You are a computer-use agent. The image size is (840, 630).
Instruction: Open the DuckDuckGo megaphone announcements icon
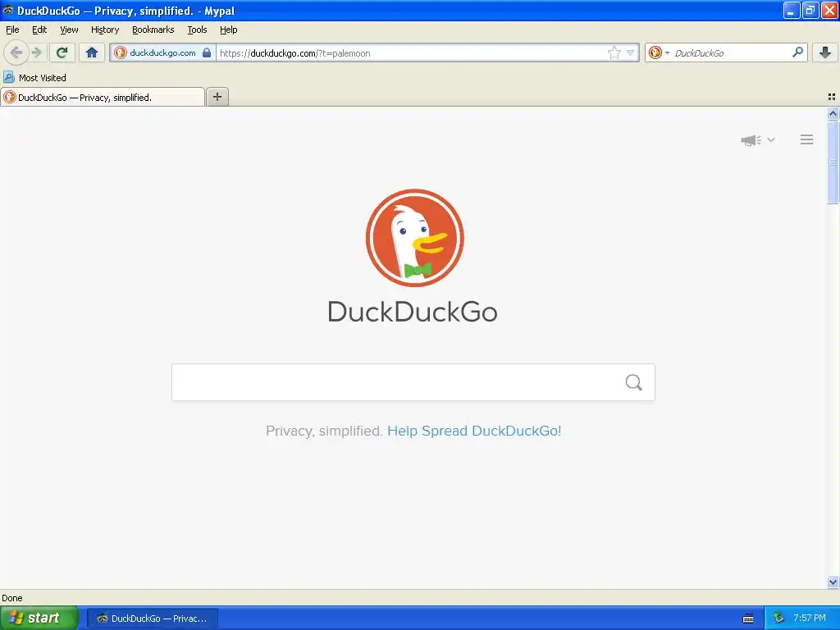click(751, 139)
